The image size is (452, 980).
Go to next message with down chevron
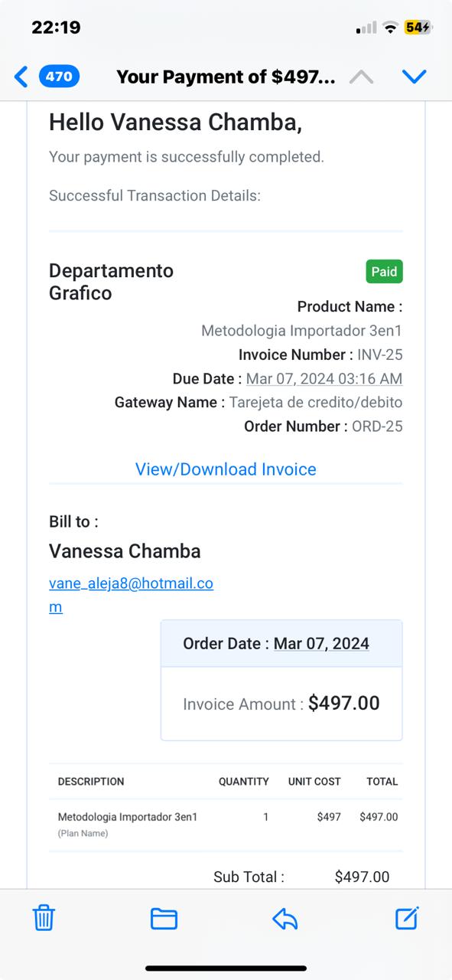point(414,77)
